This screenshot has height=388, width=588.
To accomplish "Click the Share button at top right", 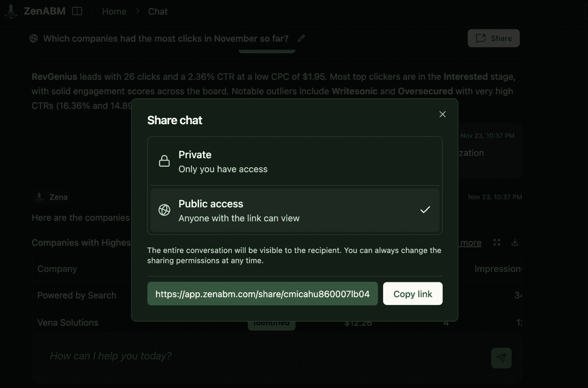I will pos(493,38).
